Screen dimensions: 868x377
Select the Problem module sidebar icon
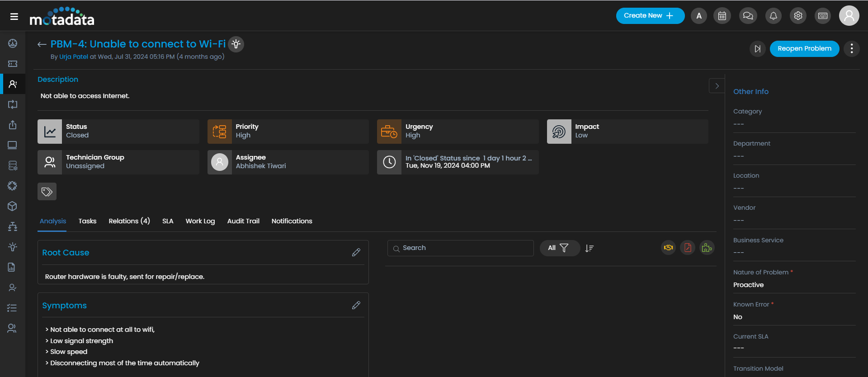(x=13, y=84)
